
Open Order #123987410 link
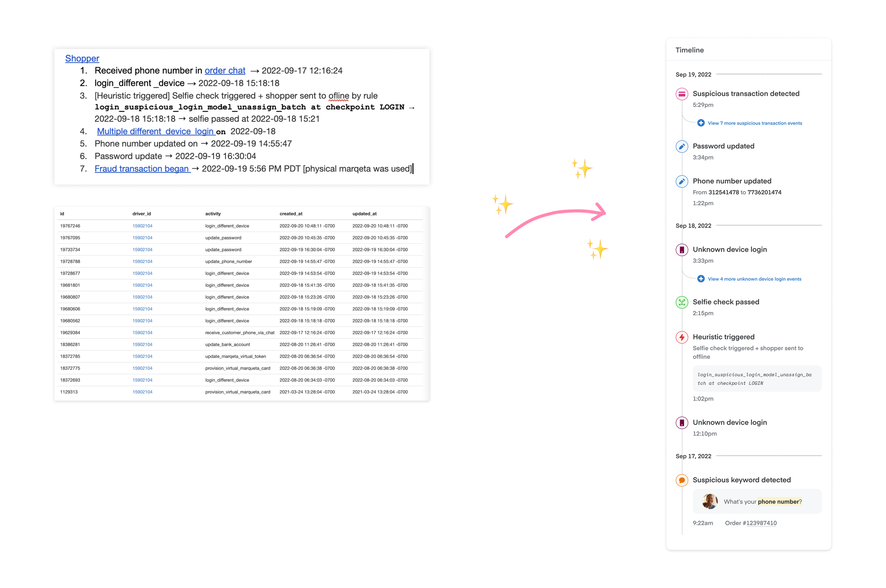761,523
